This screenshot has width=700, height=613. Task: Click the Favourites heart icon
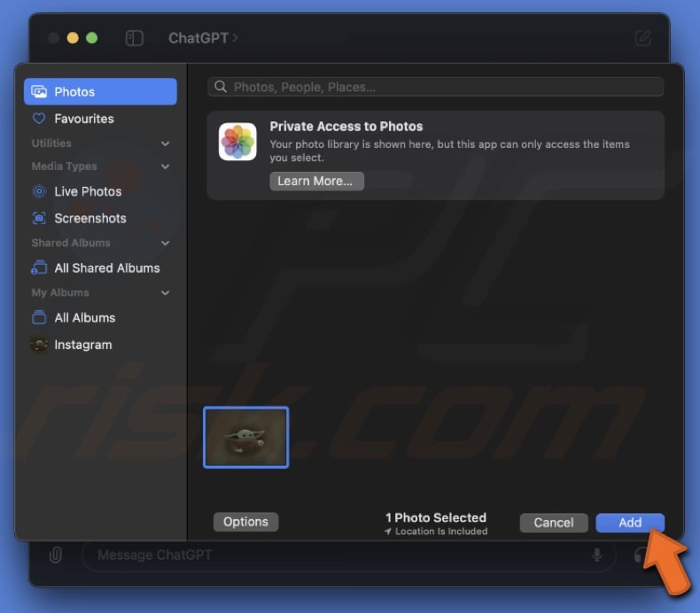tap(39, 119)
